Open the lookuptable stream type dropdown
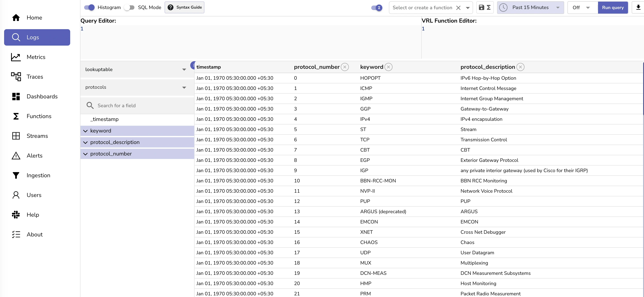The width and height of the screenshot is (644, 297). coord(136,70)
